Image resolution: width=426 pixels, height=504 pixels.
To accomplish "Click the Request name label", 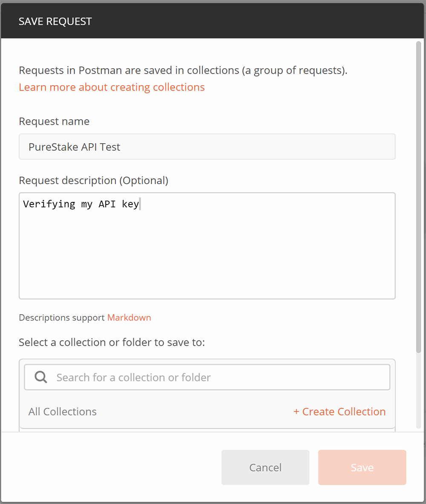I will 54,121.
